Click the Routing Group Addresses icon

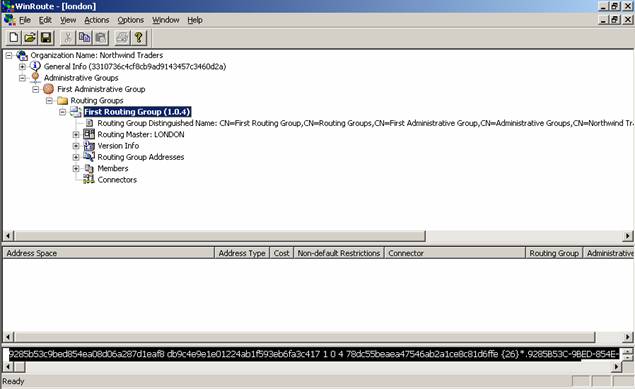point(89,157)
